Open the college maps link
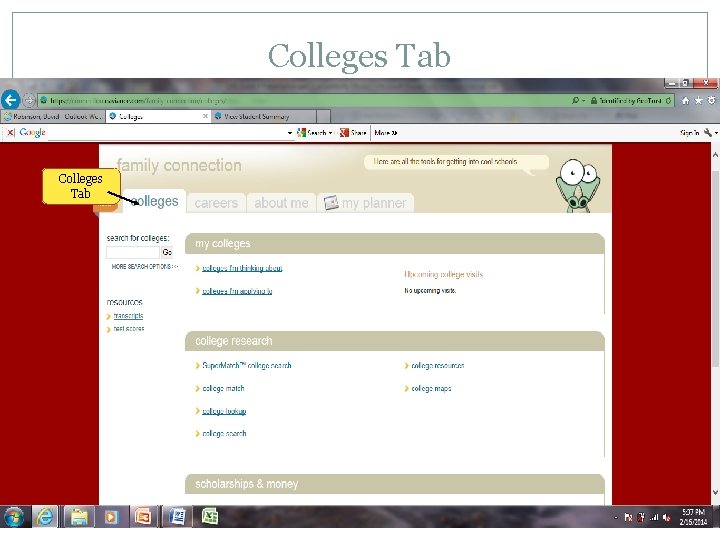 pyautogui.click(x=431, y=388)
